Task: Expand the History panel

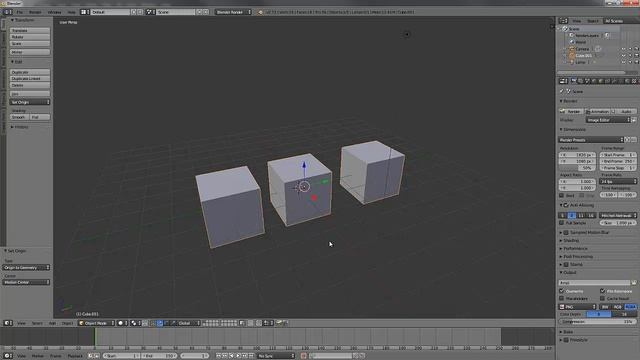Action: [20, 127]
